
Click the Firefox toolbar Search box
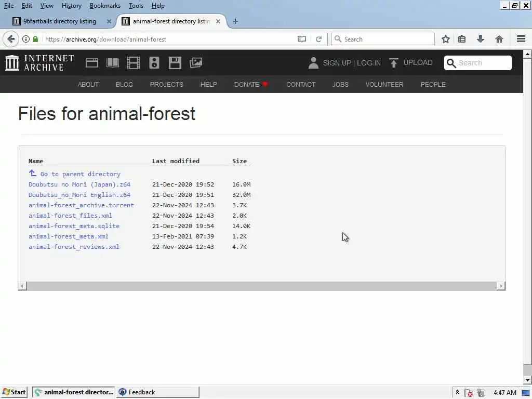click(383, 39)
